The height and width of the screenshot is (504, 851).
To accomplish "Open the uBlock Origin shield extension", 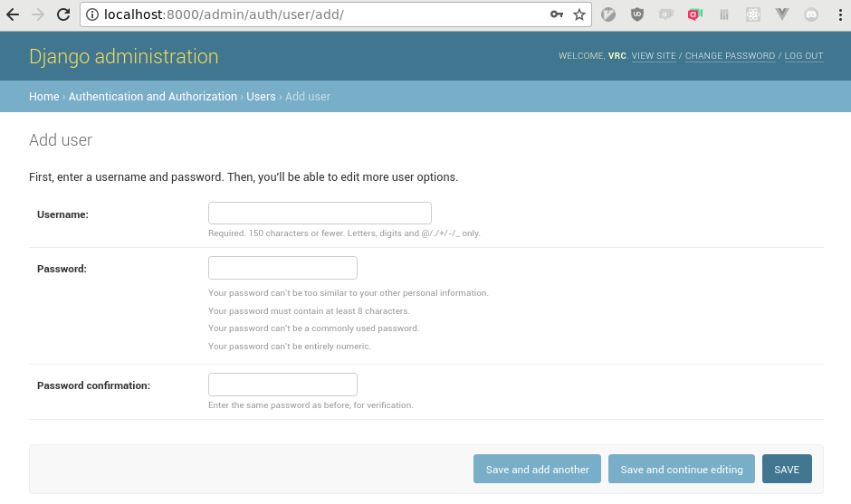I will click(637, 14).
